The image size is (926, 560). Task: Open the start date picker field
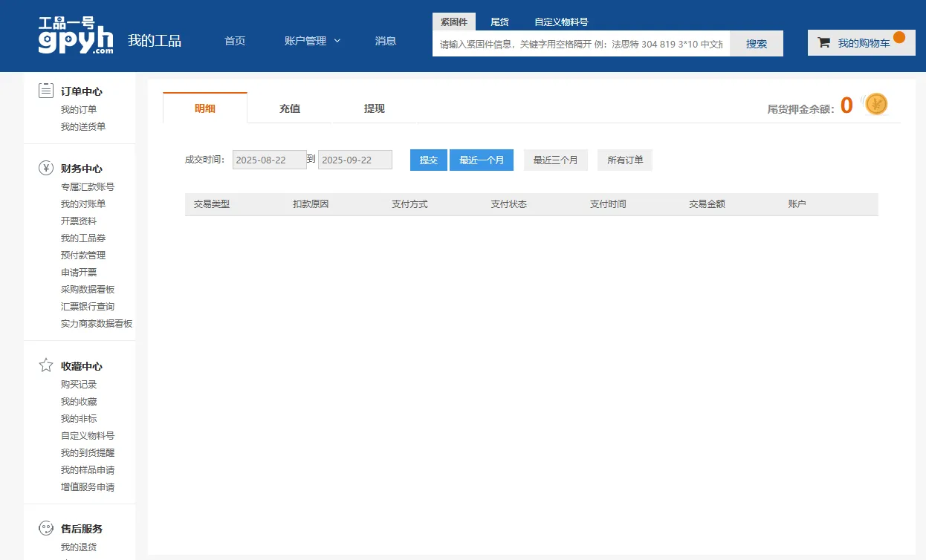tap(269, 160)
